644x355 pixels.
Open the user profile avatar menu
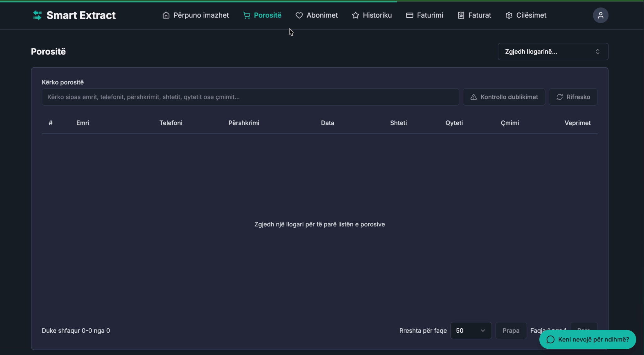600,15
